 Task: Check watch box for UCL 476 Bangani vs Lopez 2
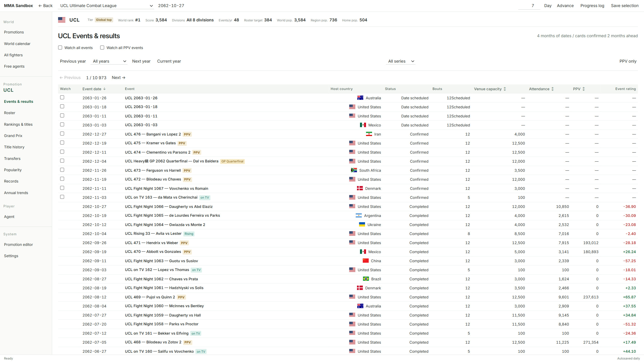(62, 134)
